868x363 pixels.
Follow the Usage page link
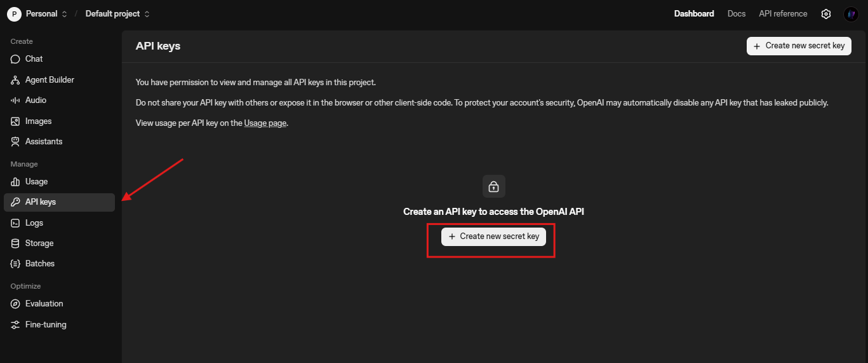pos(265,123)
